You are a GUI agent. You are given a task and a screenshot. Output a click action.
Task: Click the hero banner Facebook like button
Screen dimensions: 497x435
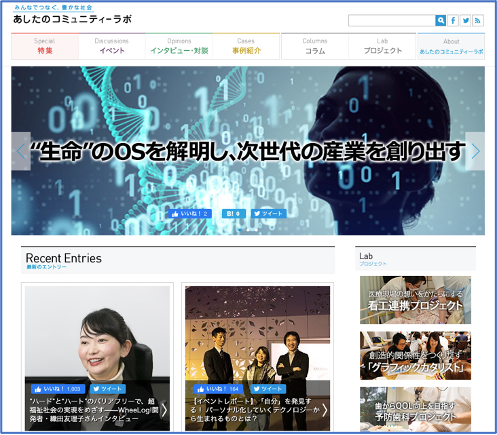click(x=190, y=214)
